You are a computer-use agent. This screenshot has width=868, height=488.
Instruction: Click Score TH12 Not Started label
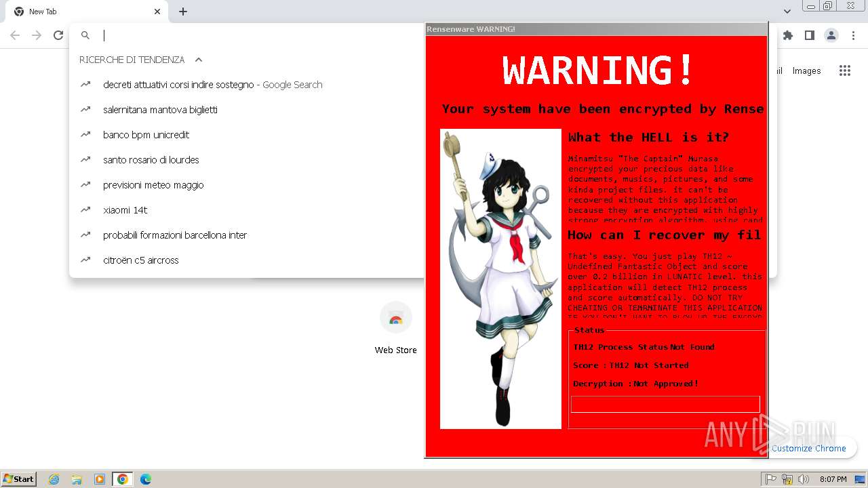tap(631, 365)
